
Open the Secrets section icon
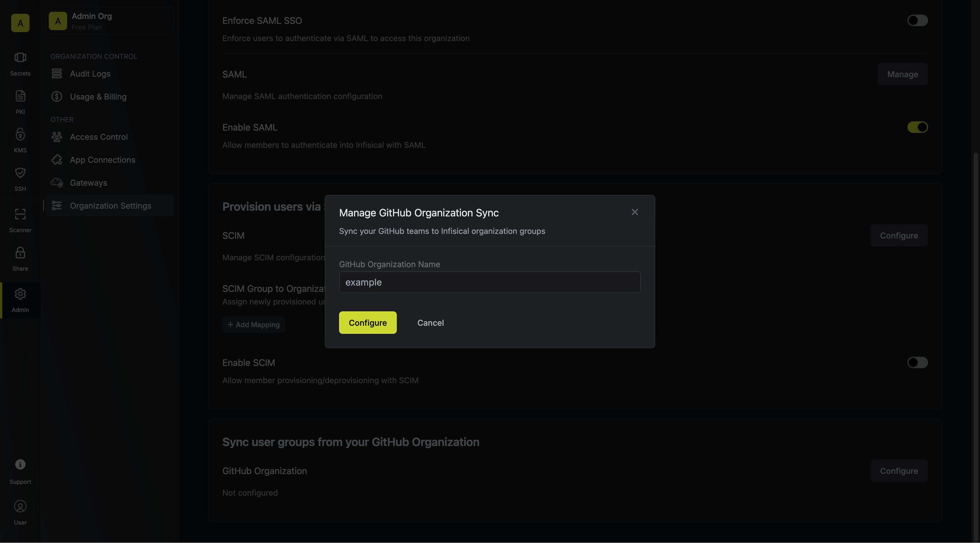click(x=20, y=57)
